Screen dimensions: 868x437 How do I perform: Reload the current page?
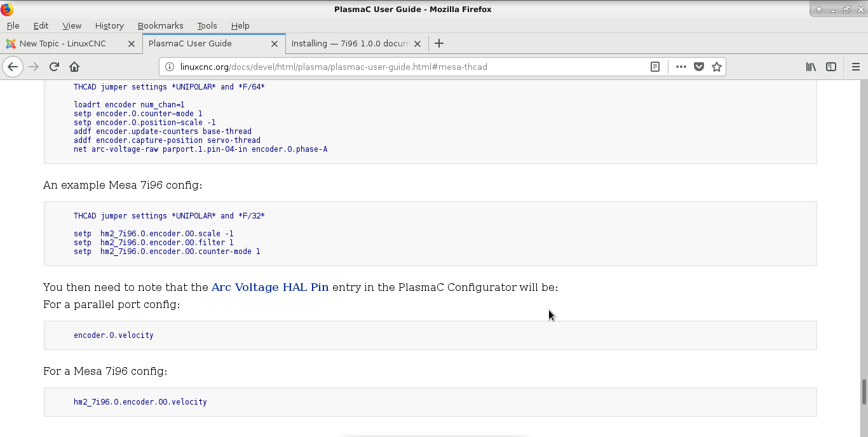[x=54, y=67]
